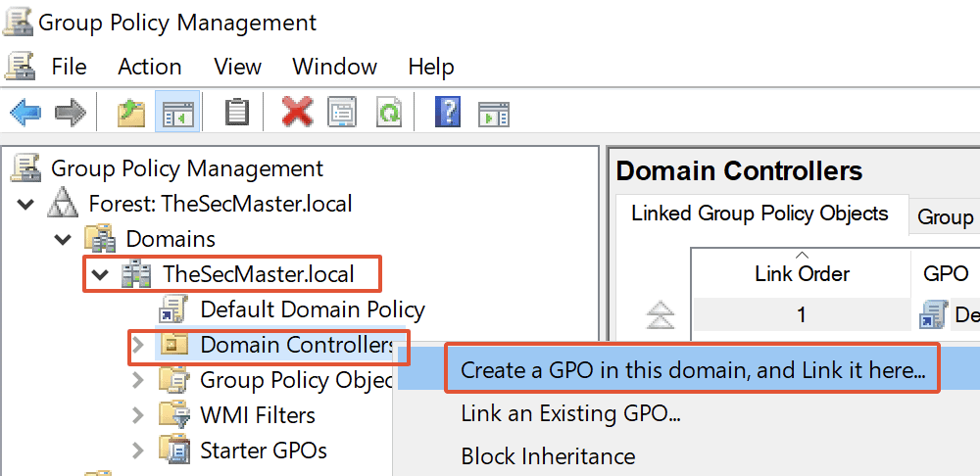Click the Forest triangle icon
The image size is (980, 476).
[63, 204]
